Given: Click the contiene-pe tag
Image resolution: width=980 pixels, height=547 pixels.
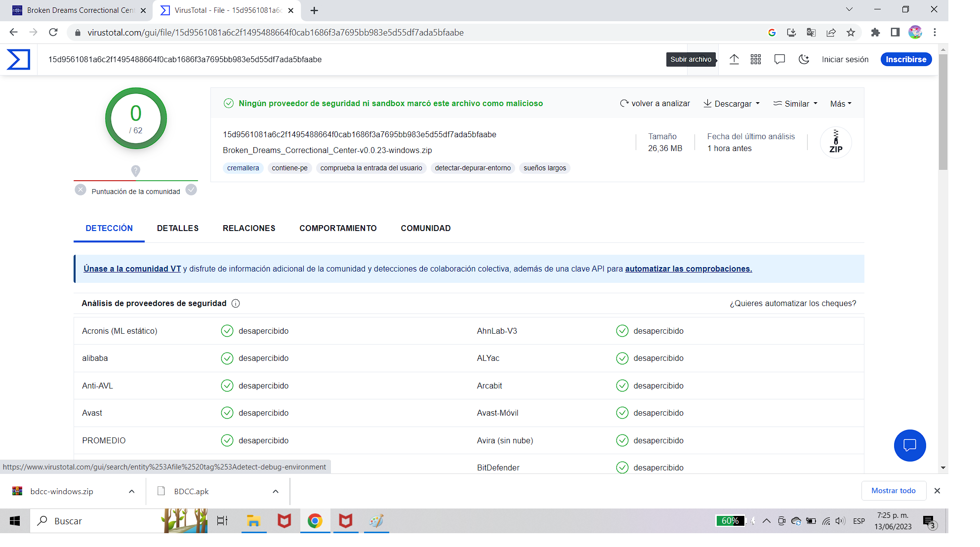Looking at the screenshot, I should (x=289, y=168).
